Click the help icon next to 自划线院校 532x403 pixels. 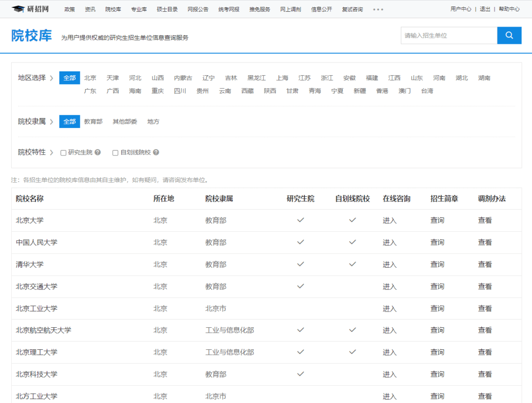(x=156, y=152)
